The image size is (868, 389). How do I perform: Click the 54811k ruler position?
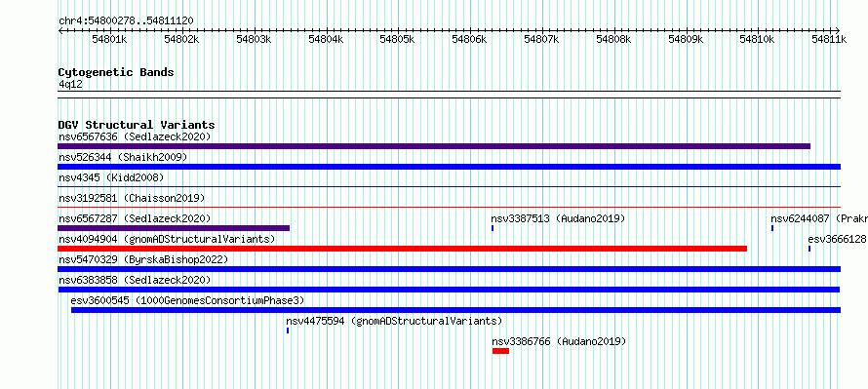click(x=829, y=39)
